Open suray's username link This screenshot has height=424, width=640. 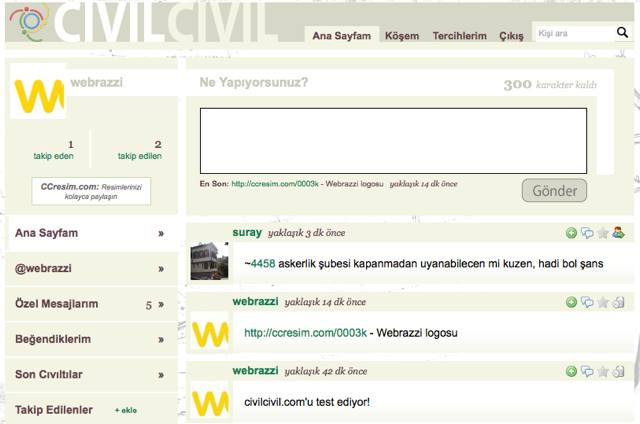pyautogui.click(x=247, y=232)
